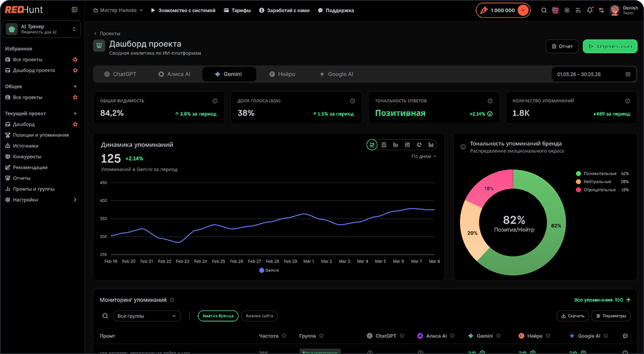Click the green Запустить скан button
Viewport: 644px width, 354px height.
point(610,46)
